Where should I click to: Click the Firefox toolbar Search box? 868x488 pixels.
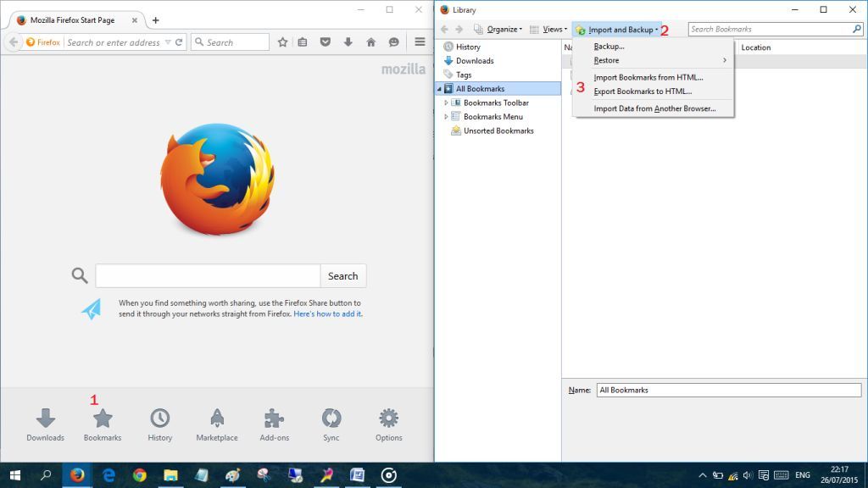231,42
